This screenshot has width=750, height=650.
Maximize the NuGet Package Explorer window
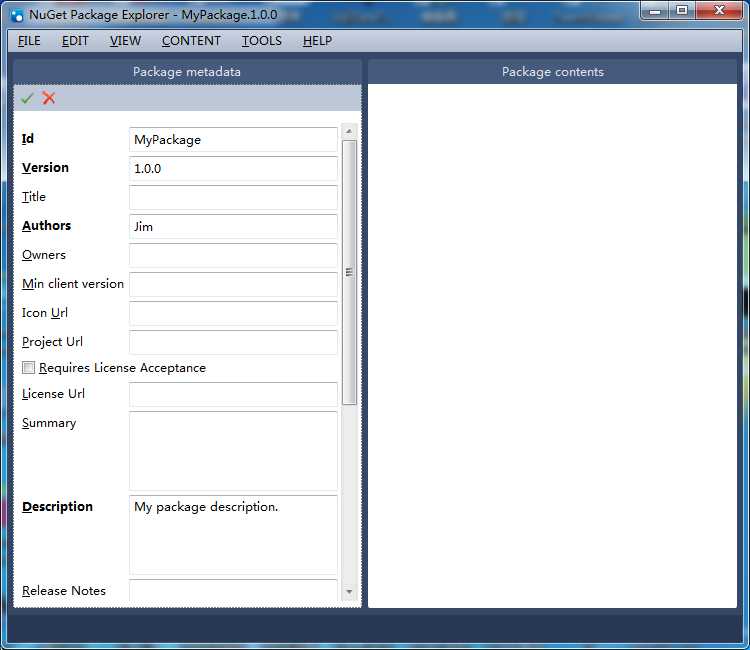[x=682, y=11]
